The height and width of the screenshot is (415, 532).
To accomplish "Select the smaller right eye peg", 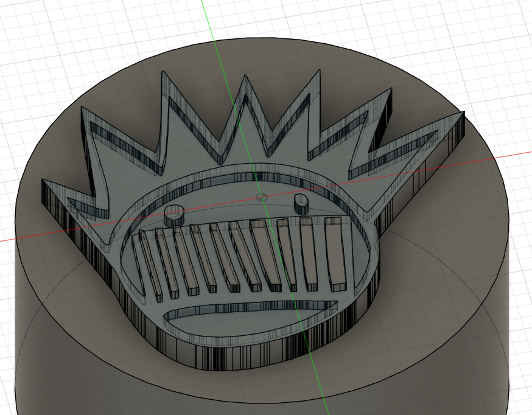I will click(301, 204).
